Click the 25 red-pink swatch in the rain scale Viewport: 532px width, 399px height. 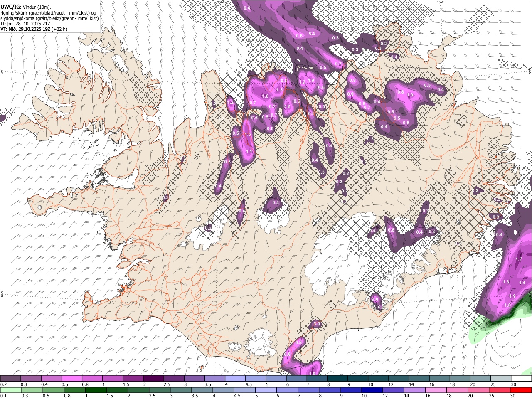point(500,390)
